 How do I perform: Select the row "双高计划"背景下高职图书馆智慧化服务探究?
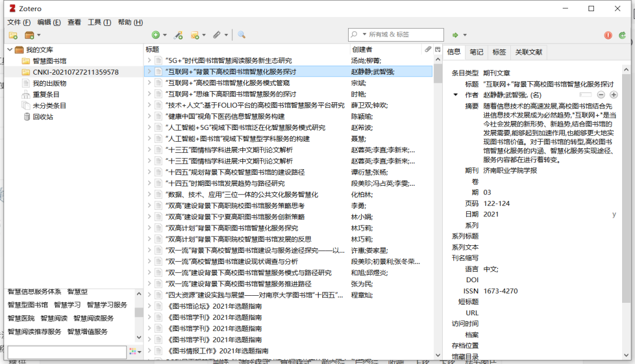pos(288,228)
